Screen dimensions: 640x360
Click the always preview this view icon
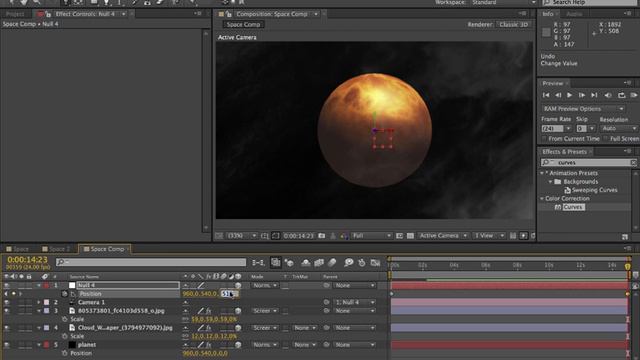[219, 236]
